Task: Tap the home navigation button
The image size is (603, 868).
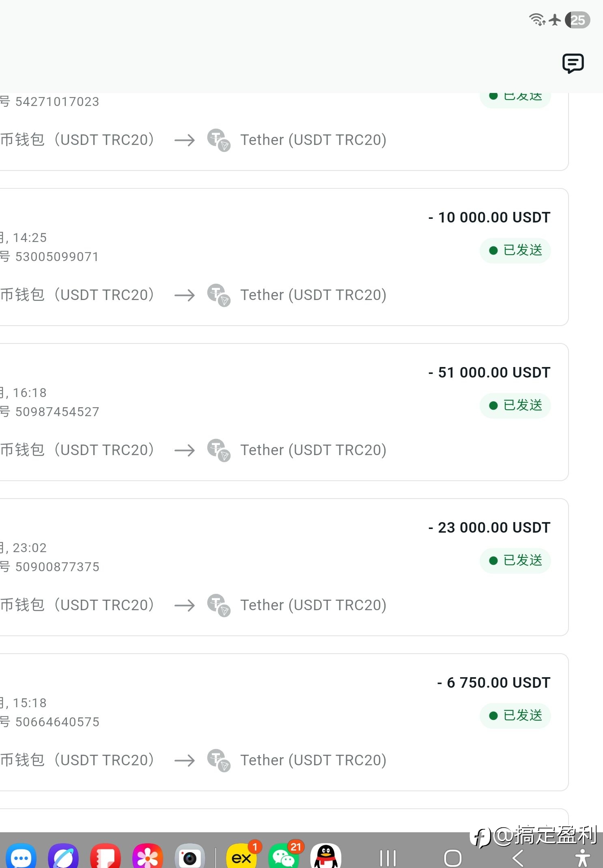Action: (x=453, y=858)
